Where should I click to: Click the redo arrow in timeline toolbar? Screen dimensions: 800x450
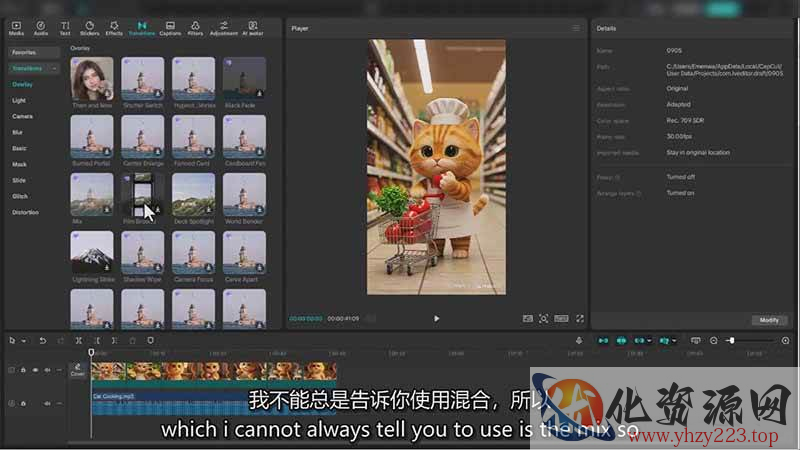pyautogui.click(x=61, y=340)
